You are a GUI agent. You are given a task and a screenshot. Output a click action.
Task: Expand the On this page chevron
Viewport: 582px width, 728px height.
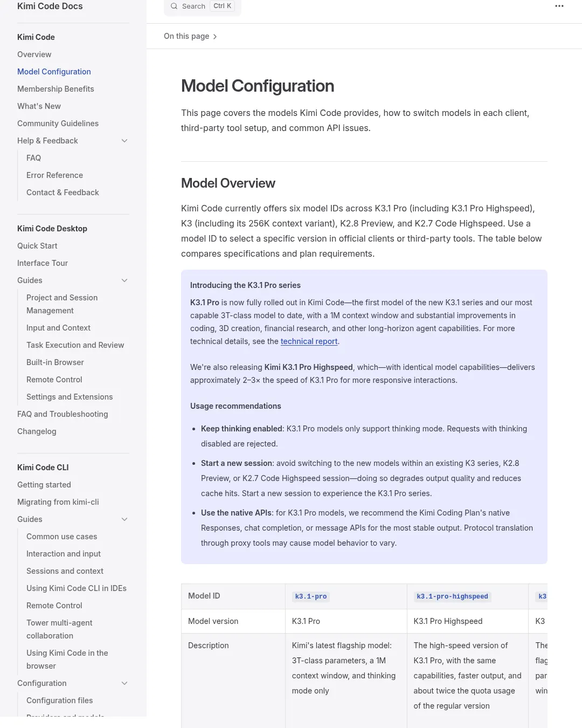(215, 37)
